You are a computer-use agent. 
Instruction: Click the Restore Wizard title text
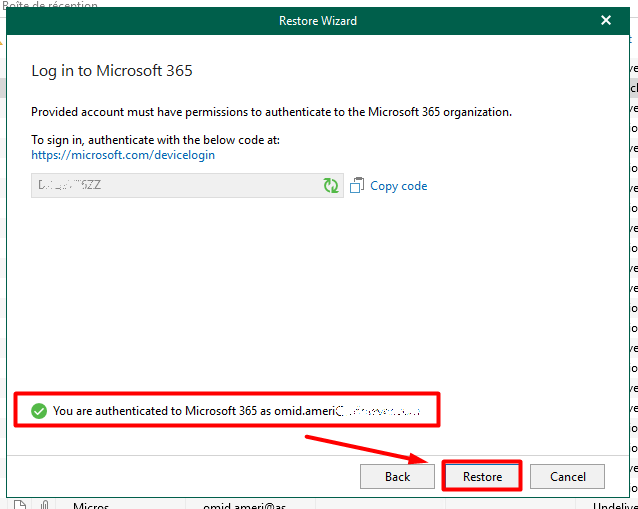coord(318,21)
